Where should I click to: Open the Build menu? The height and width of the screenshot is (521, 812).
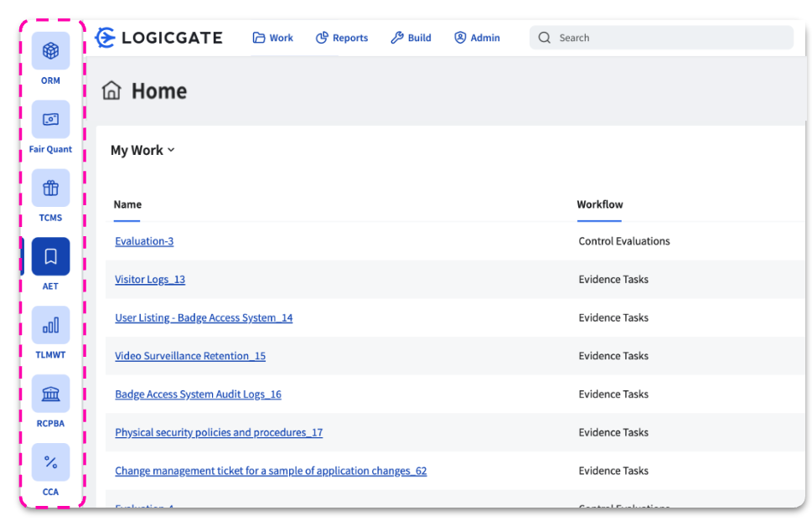tap(411, 38)
